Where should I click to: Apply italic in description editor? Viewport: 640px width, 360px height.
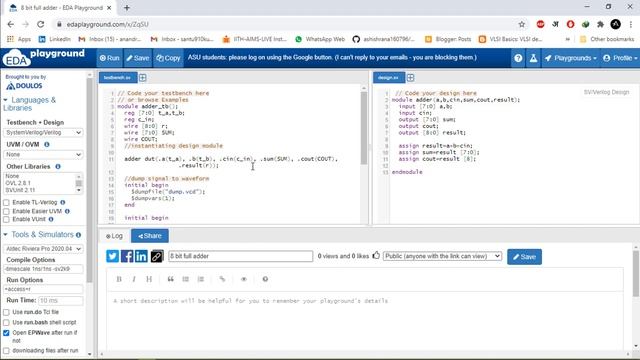134,279
